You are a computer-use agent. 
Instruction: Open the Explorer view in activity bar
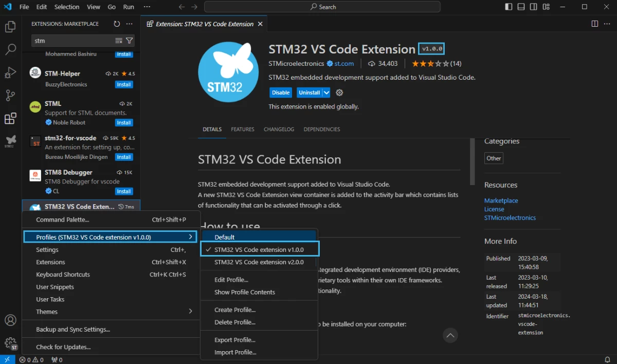tap(10, 27)
